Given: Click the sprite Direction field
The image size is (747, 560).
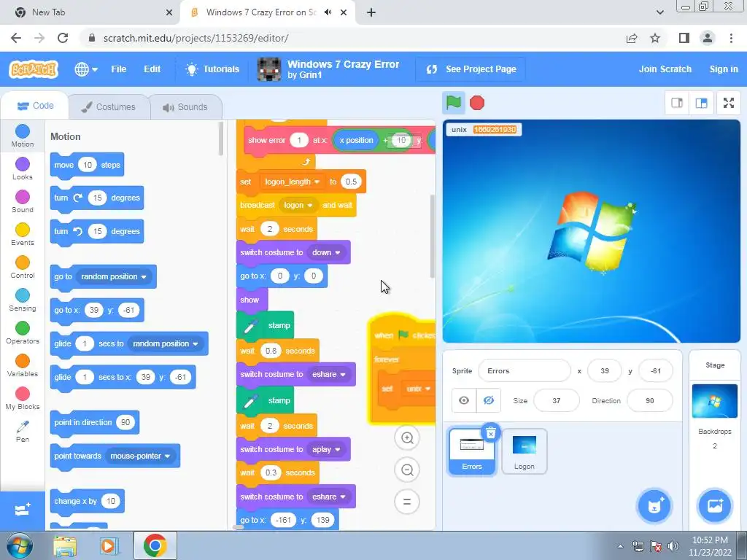Looking at the screenshot, I should pyautogui.click(x=650, y=400).
